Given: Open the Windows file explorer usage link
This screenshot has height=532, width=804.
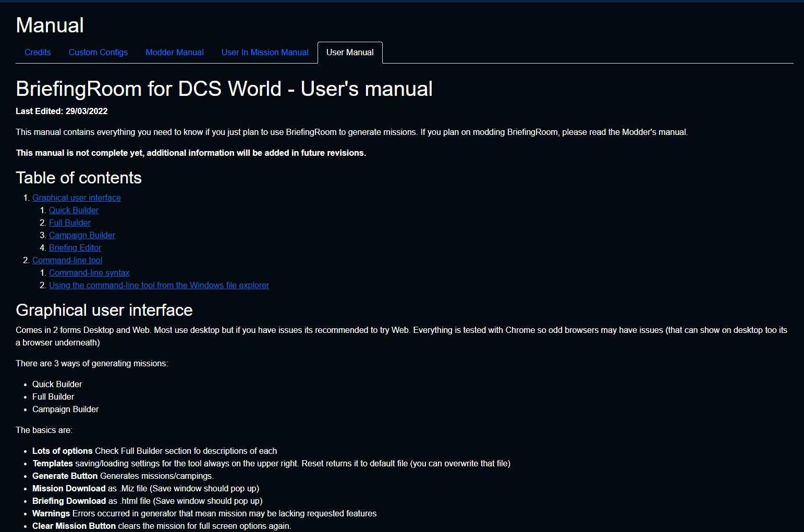Looking at the screenshot, I should 159,286.
